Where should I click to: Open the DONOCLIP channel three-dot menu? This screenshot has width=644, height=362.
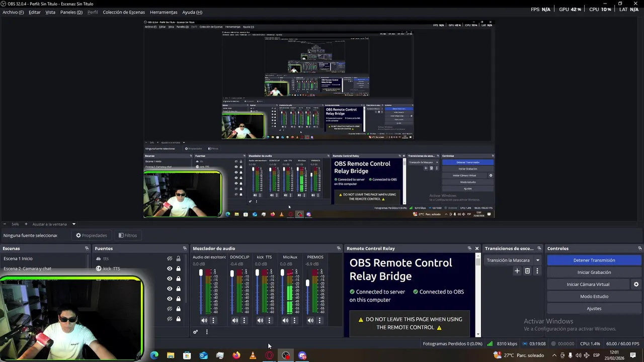click(244, 320)
